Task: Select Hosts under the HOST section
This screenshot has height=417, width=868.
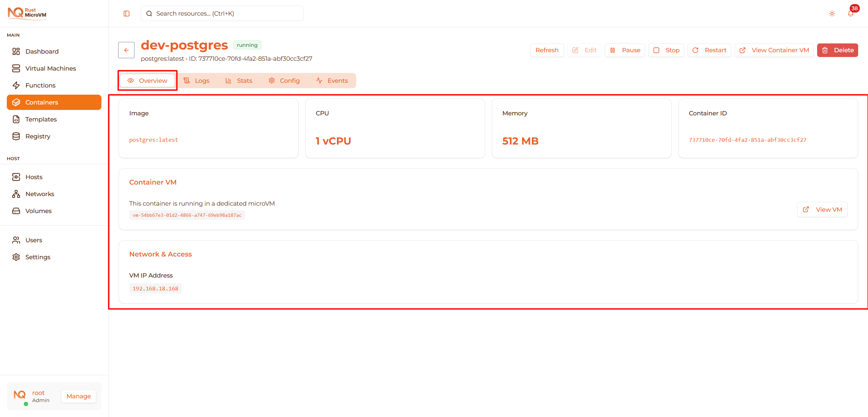Action: tap(34, 177)
